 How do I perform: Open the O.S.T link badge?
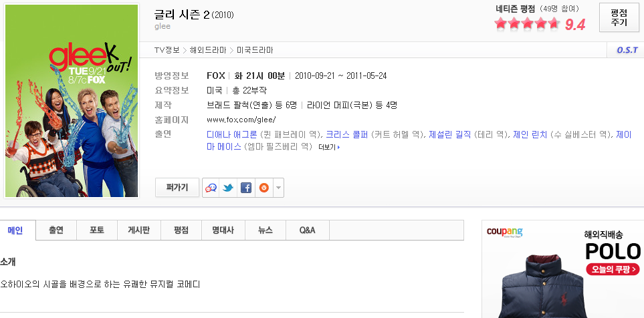(627, 50)
